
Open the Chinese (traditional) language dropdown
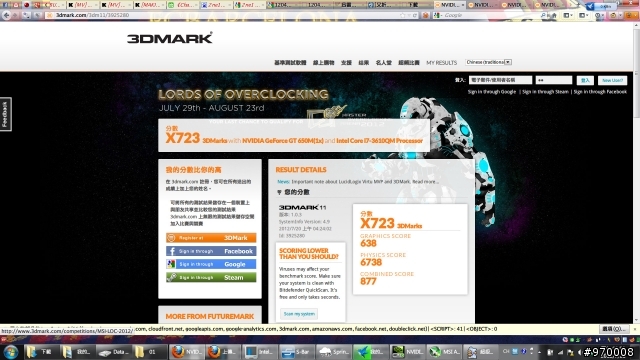point(488,62)
